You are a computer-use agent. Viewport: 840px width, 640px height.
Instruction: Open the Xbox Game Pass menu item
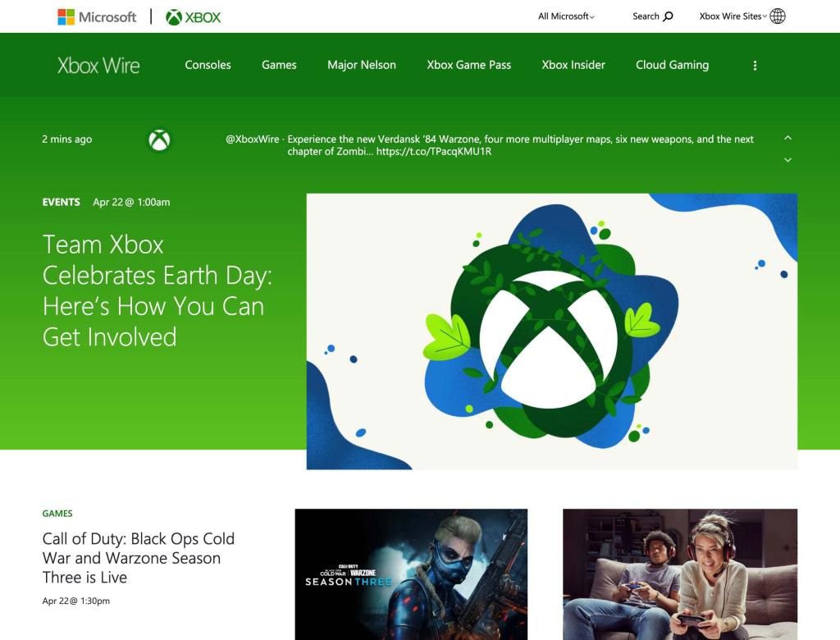point(468,65)
